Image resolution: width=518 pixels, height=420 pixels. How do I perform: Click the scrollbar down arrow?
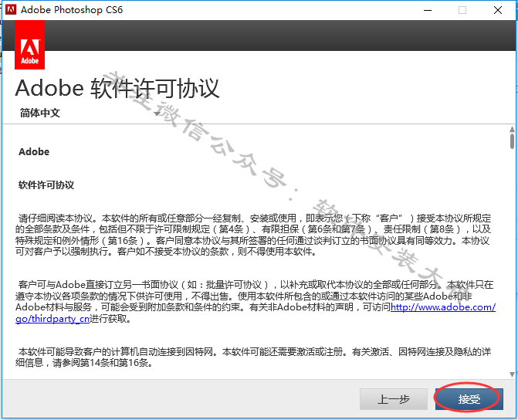pyautogui.click(x=512, y=374)
